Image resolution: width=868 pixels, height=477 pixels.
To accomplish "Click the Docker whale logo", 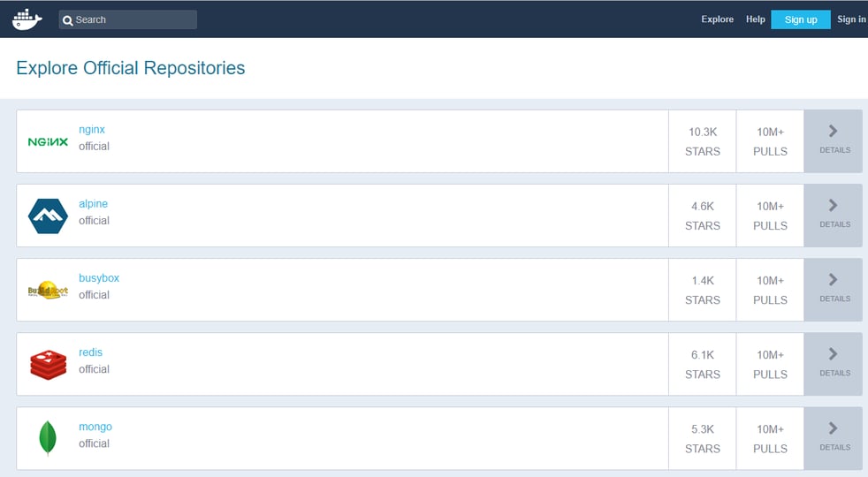I will tap(27, 19).
